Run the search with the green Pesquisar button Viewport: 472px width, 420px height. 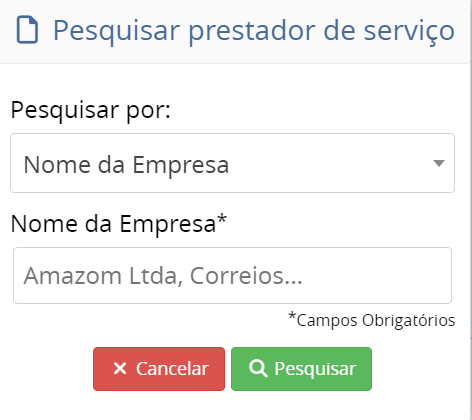tap(301, 369)
